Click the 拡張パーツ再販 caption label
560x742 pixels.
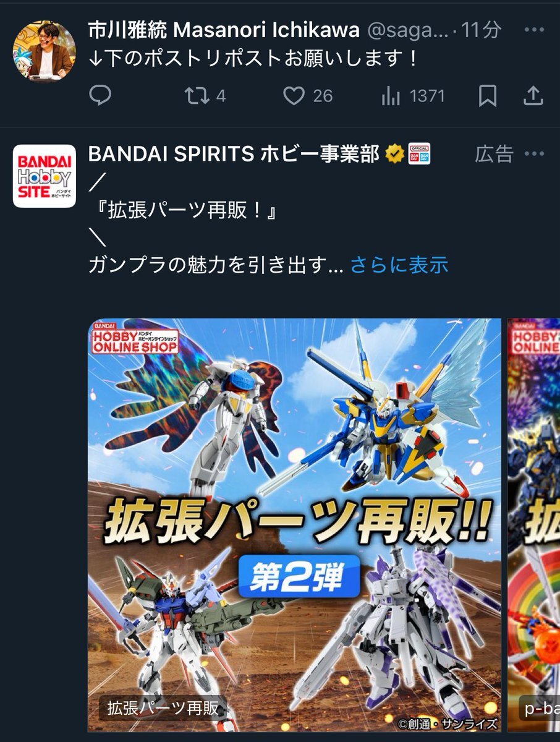tap(163, 707)
